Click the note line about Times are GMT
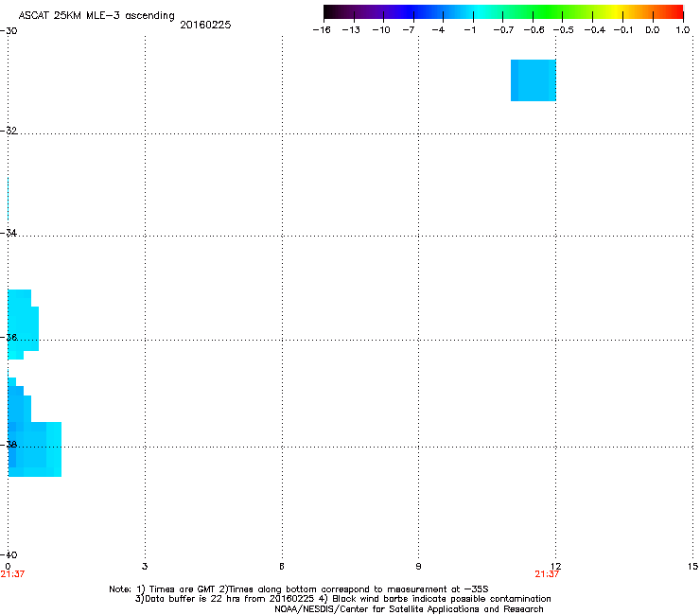This screenshot has width=700, height=615. 299,589
